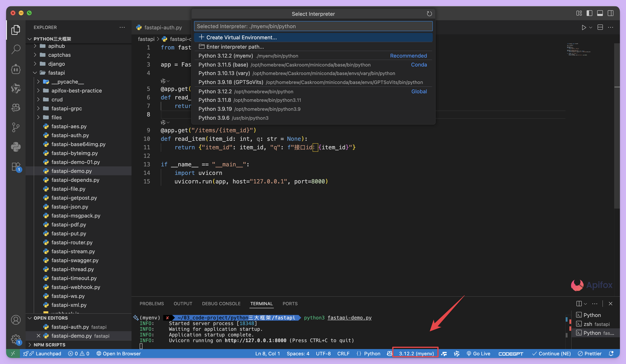This screenshot has height=364, width=626.
Task: Toggle the primary side bar layout button
Action: [589, 13]
